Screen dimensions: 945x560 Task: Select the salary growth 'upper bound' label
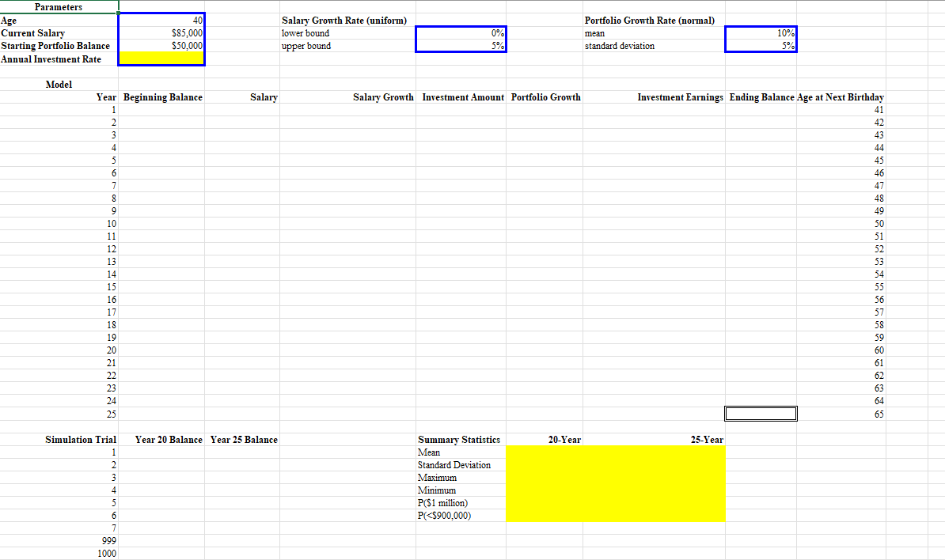tap(306, 46)
